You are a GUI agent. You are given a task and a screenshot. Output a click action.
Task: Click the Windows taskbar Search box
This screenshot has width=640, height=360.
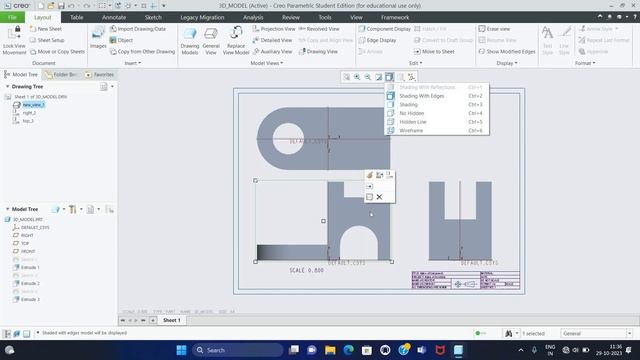tap(238, 350)
